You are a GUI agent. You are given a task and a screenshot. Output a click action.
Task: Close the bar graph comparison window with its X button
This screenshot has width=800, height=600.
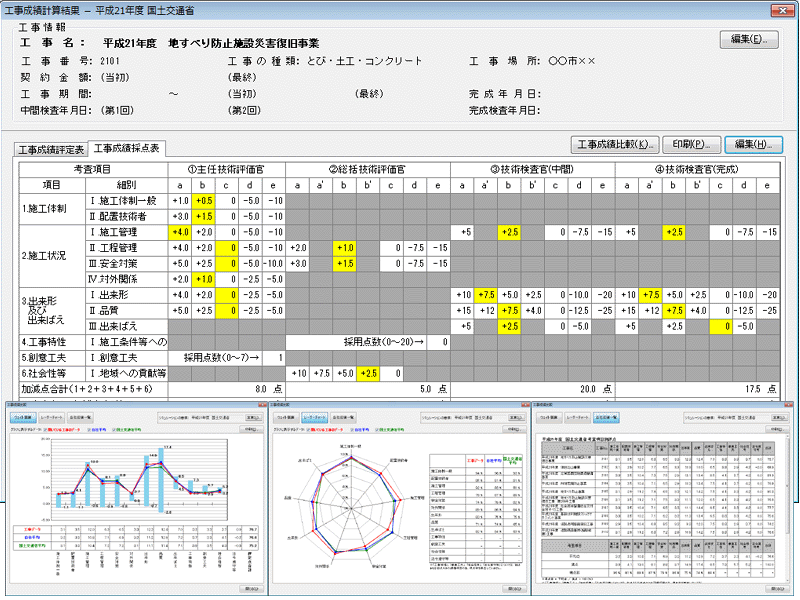tap(261, 406)
